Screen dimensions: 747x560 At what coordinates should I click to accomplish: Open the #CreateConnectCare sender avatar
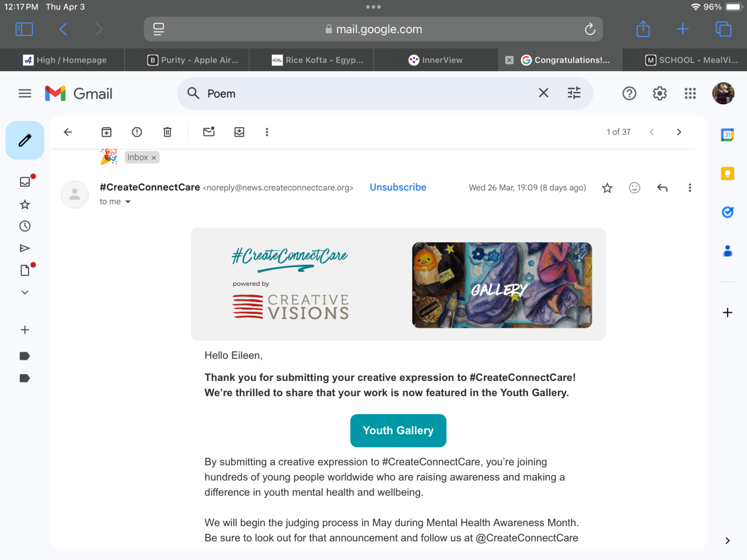75,194
